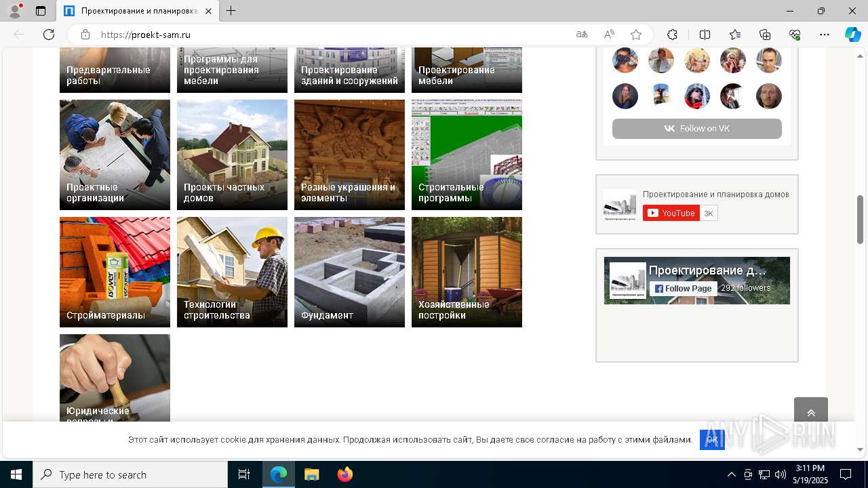
Task: Open Резные украшения и элементы tile
Action: [x=349, y=155]
